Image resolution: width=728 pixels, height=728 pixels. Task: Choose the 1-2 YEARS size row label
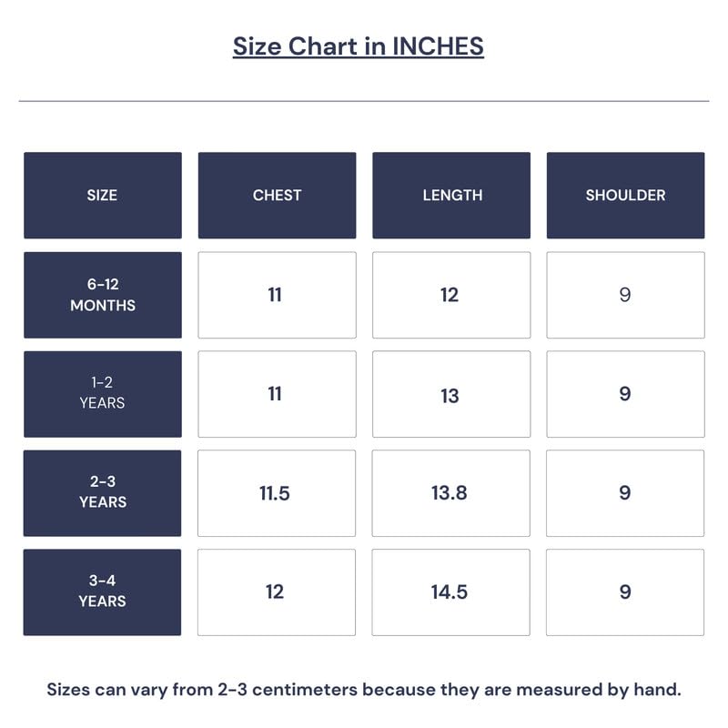pyautogui.click(x=102, y=393)
